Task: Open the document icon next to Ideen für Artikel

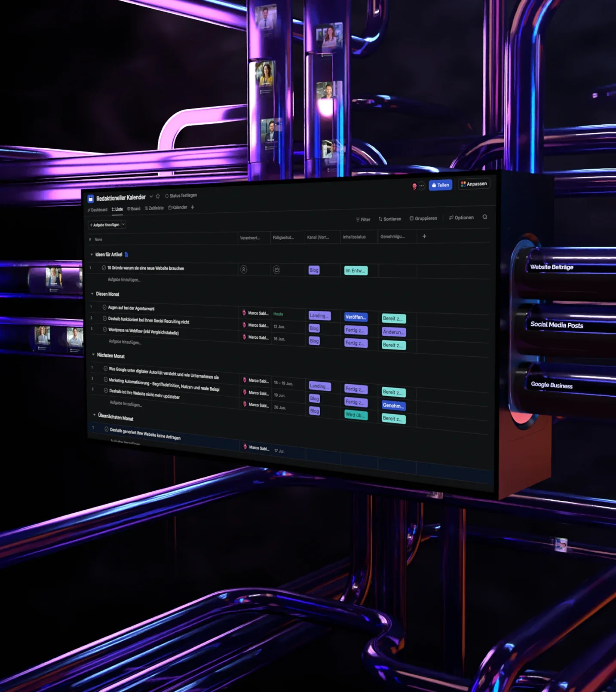Action: 126,254
